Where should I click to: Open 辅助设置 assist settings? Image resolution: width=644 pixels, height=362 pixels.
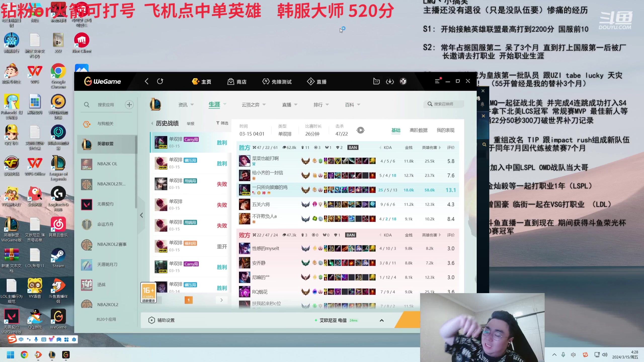[x=162, y=320]
